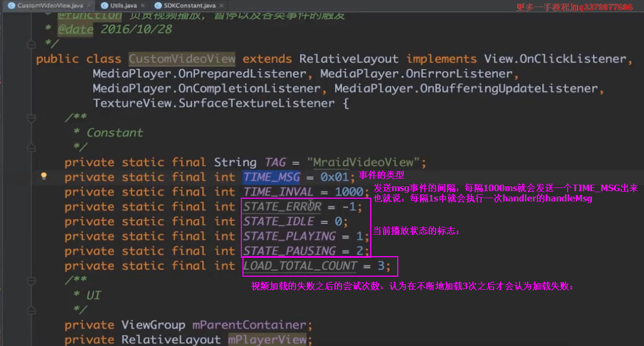Open the lightbulb quick-fix on TIME_MSG line
644x346 pixels.
pos(43,177)
